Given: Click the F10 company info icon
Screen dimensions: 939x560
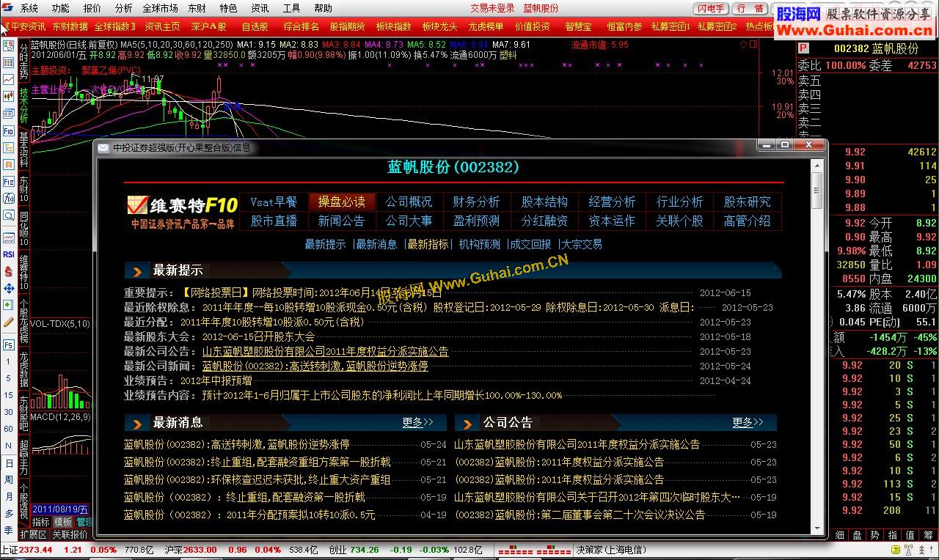Looking at the screenshot, I should click(x=9, y=130).
